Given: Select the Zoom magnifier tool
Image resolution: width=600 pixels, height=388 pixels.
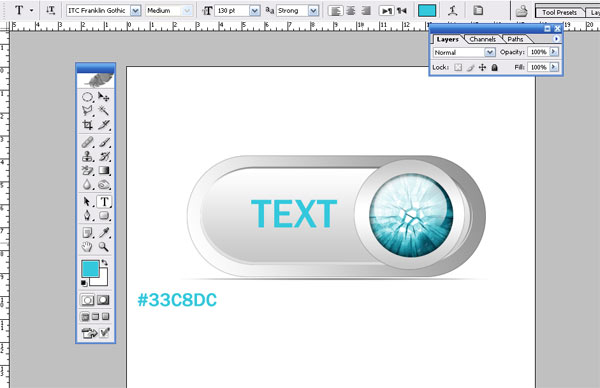Looking at the screenshot, I should tap(103, 247).
